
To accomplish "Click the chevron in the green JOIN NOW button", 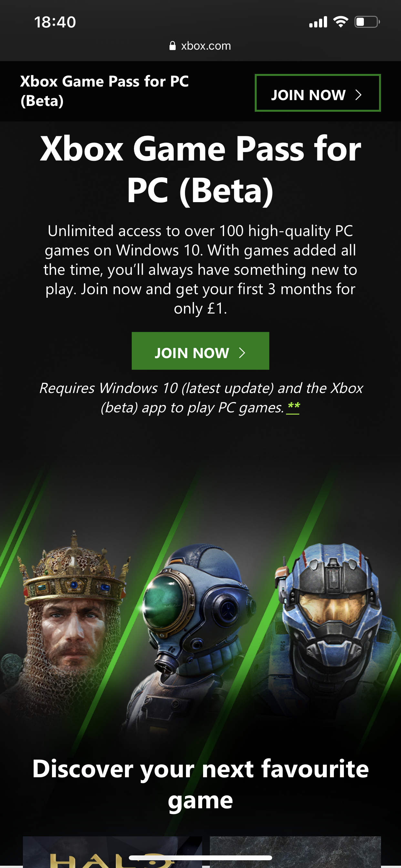I will pos(242,353).
